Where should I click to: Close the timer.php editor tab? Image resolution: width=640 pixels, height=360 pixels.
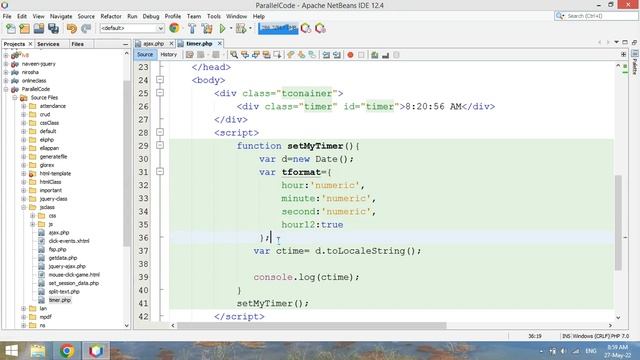220,43
